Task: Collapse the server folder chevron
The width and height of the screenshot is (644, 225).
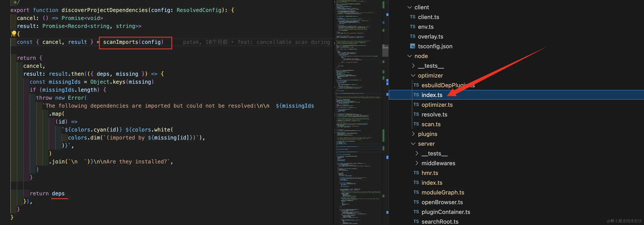Action: tap(413, 144)
